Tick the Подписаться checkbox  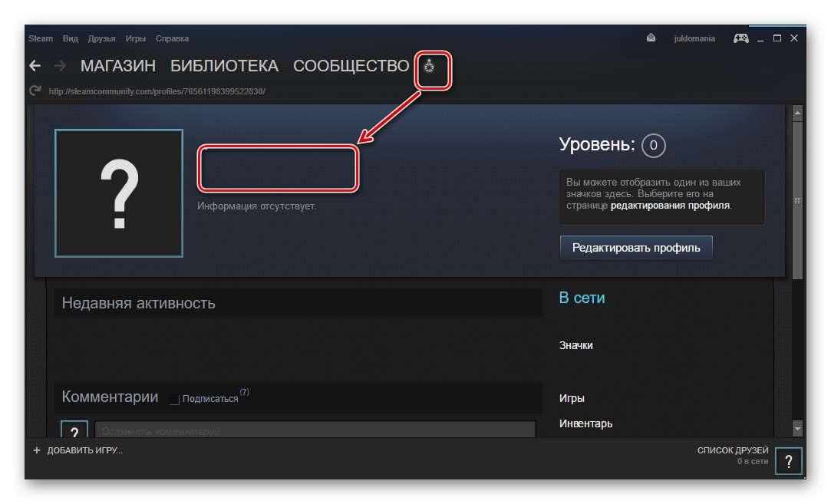pyautogui.click(x=174, y=399)
